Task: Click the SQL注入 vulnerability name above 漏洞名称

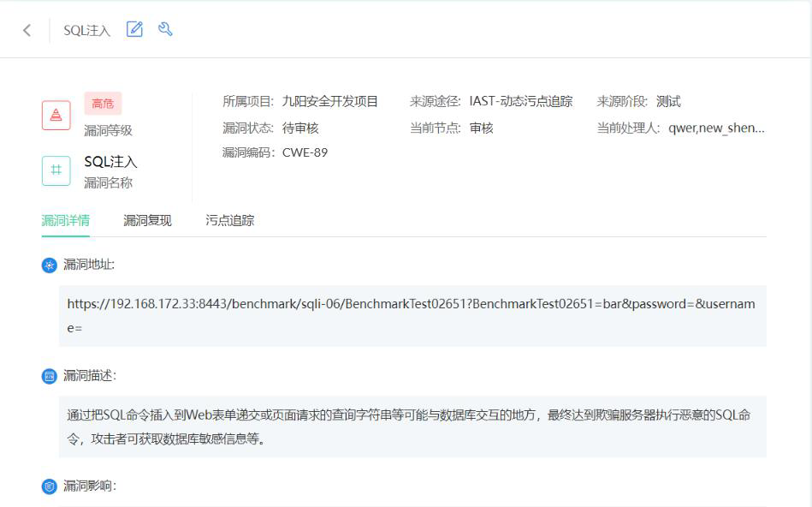Action: [x=111, y=162]
